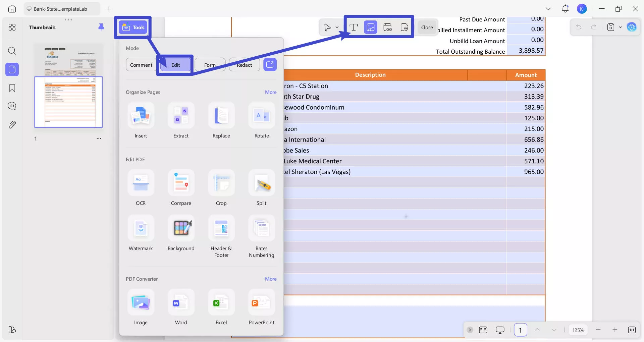
Task: Open the Compare documents tool
Action: pos(181,183)
